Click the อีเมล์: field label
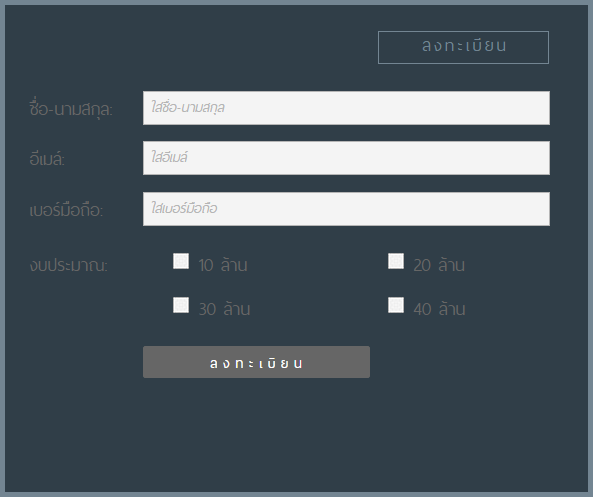This screenshot has height=497, width=593. (47, 159)
